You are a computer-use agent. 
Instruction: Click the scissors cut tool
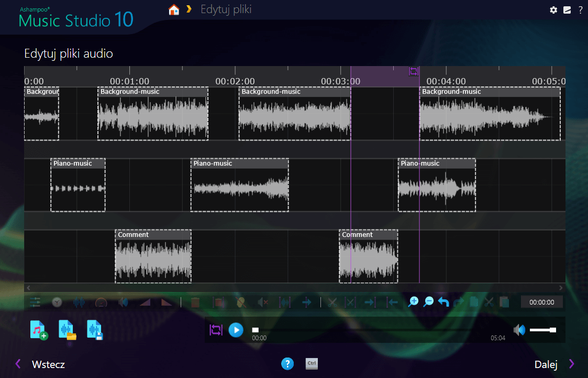331,302
